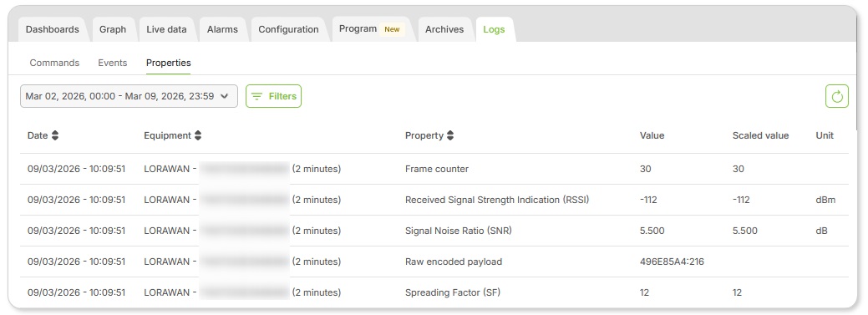Open the date range dropdown
This screenshot has width=868, height=315.
tap(129, 96)
